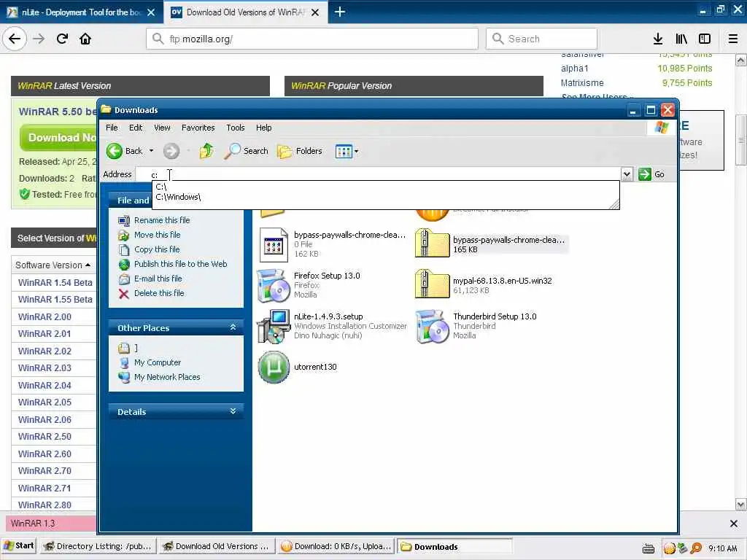The image size is (747, 560).
Task: Open browser hamburger menu
Action: click(x=733, y=39)
